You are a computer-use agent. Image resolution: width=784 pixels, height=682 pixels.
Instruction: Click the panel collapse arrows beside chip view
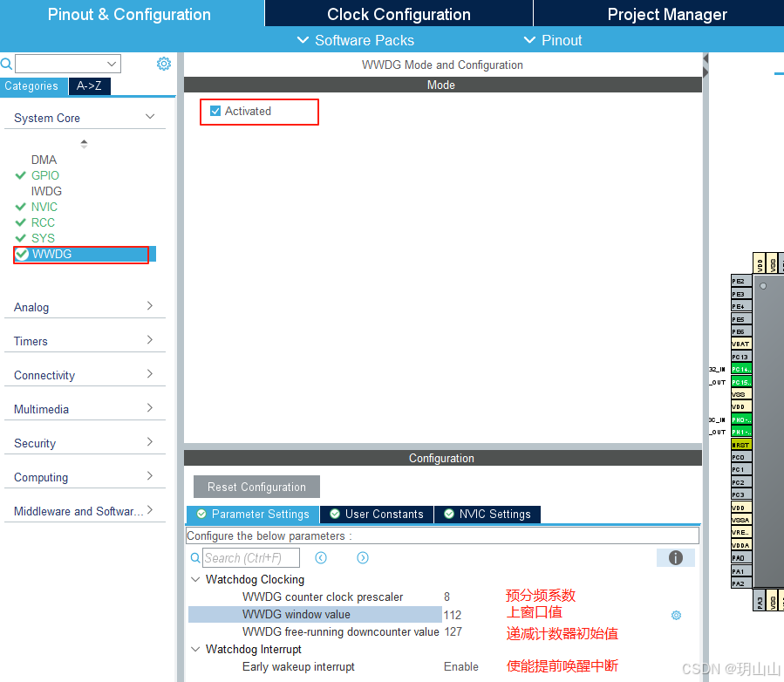[706, 65]
